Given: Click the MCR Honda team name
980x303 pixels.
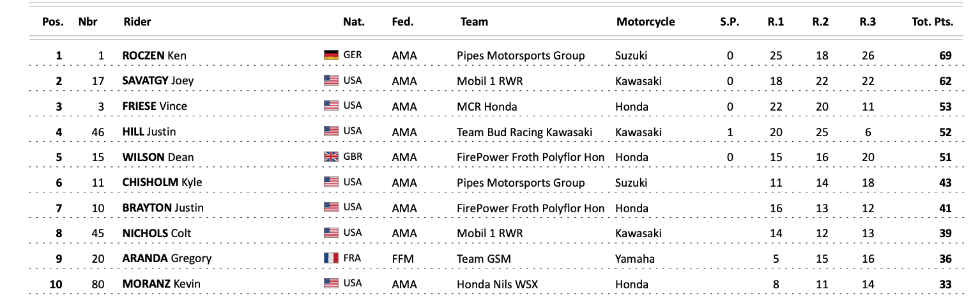Looking at the screenshot, I should coord(487,107).
